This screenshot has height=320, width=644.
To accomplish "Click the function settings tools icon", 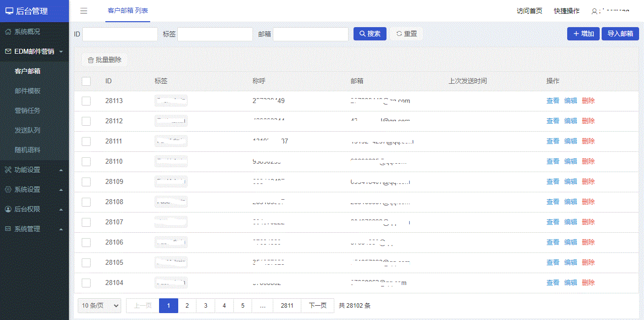I will [x=8, y=170].
